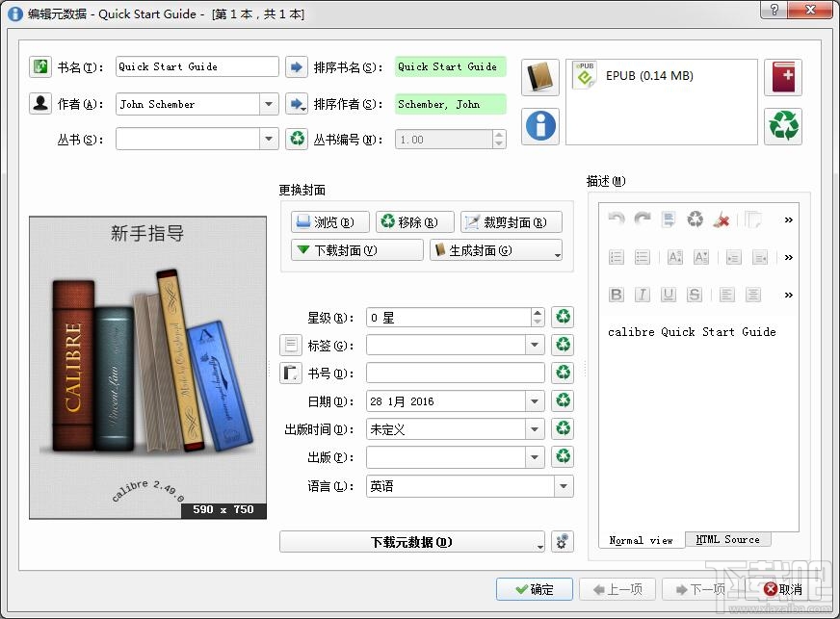The image size is (840, 619).
Task: Switch to HTML Source tab
Action: coord(728,539)
